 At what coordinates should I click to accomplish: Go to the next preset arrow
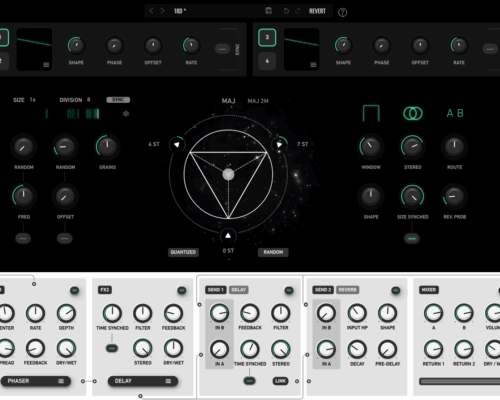162,11
